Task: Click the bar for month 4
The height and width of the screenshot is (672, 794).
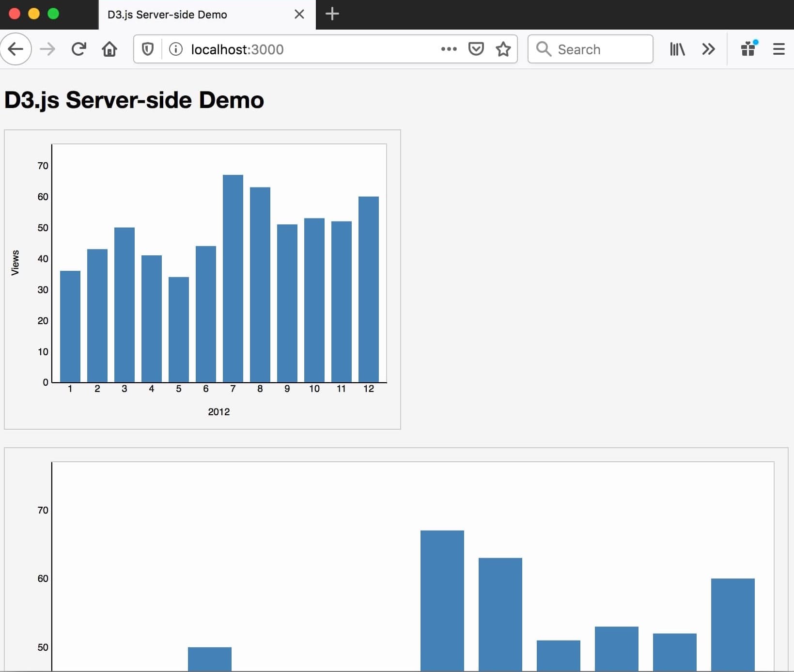Action: click(x=152, y=319)
